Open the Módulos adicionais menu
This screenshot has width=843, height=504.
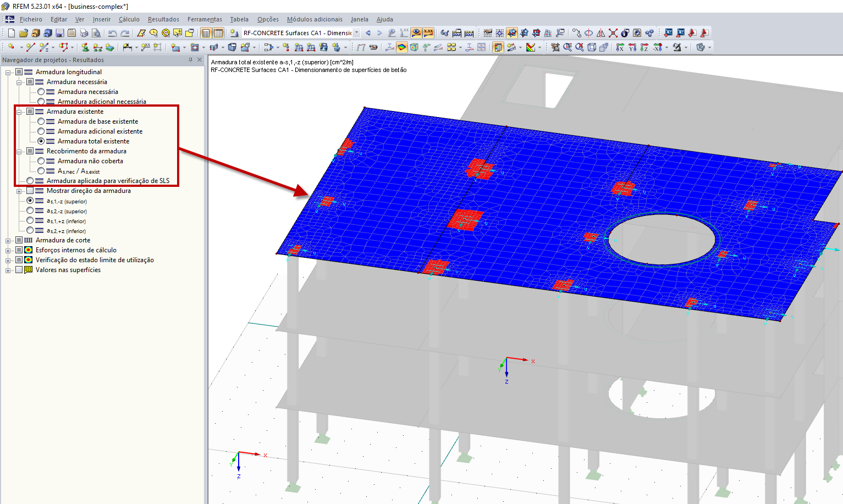click(x=315, y=19)
